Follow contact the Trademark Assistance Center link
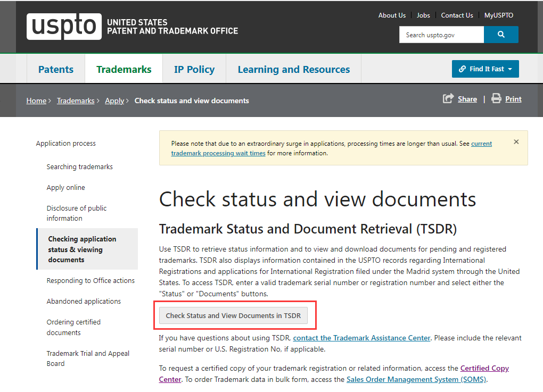This screenshot has width=543, height=392. pyautogui.click(x=361, y=338)
